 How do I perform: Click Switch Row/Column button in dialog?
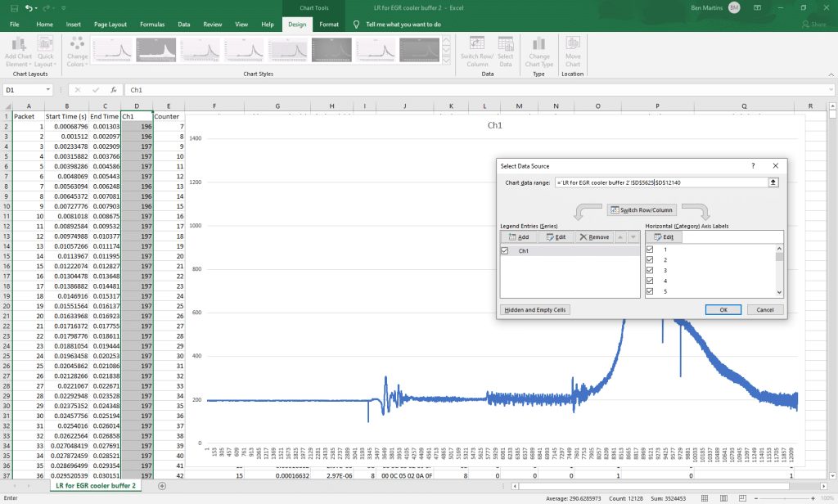pyautogui.click(x=642, y=210)
